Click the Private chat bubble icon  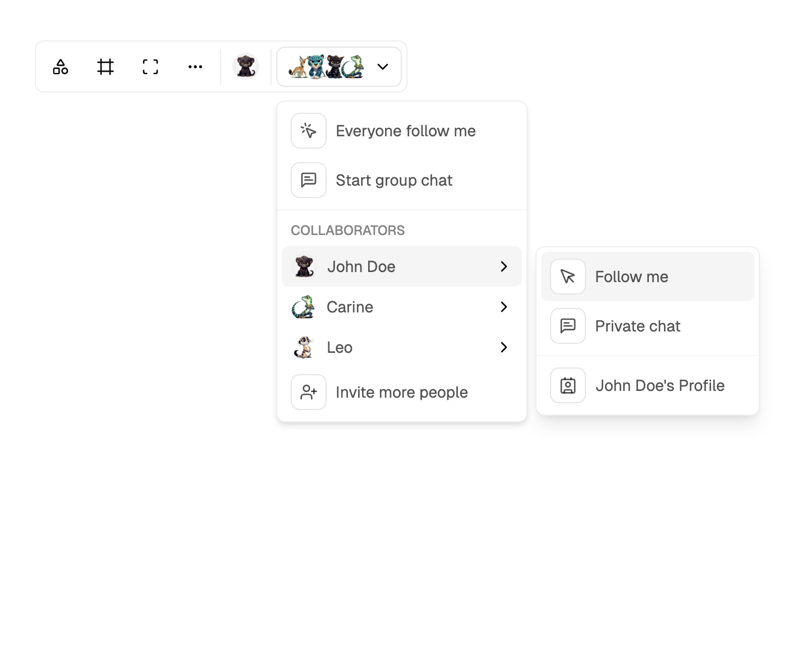pos(567,326)
